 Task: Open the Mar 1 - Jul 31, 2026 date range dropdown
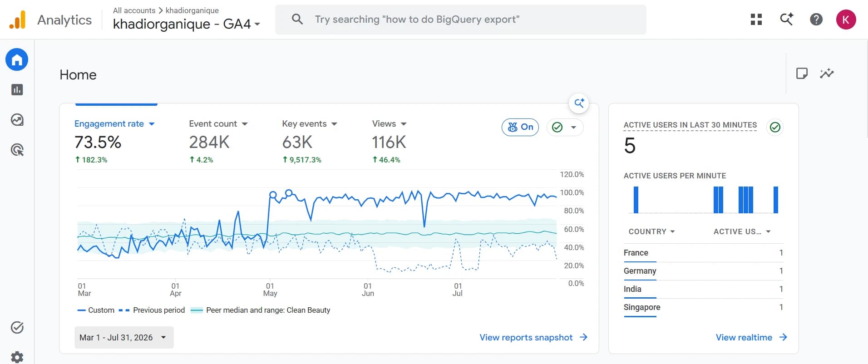coord(124,337)
